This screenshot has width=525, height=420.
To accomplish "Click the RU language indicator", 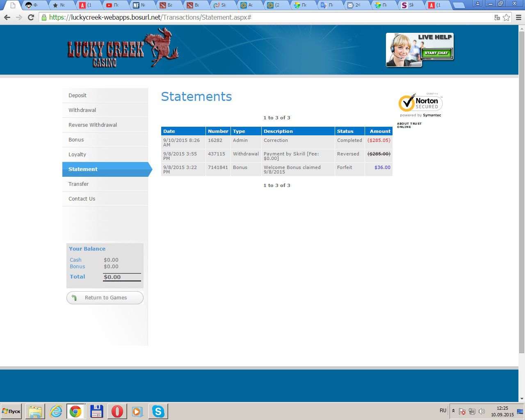I will click(443, 411).
